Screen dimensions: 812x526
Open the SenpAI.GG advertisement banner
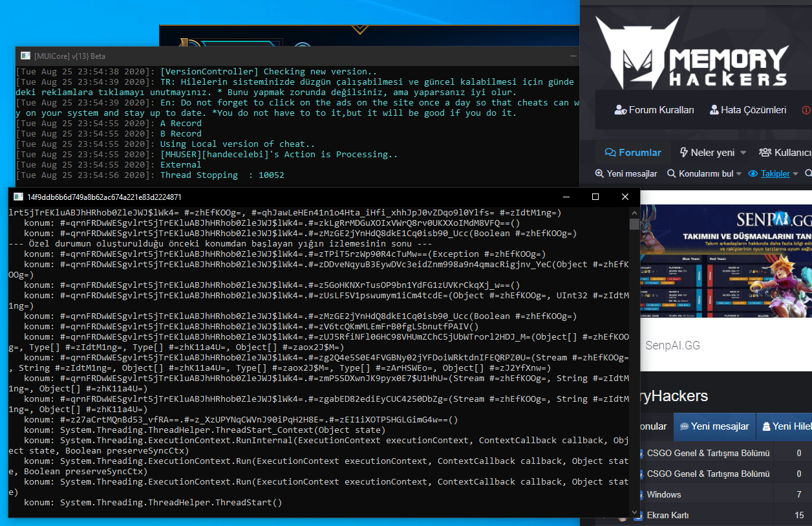(726, 261)
